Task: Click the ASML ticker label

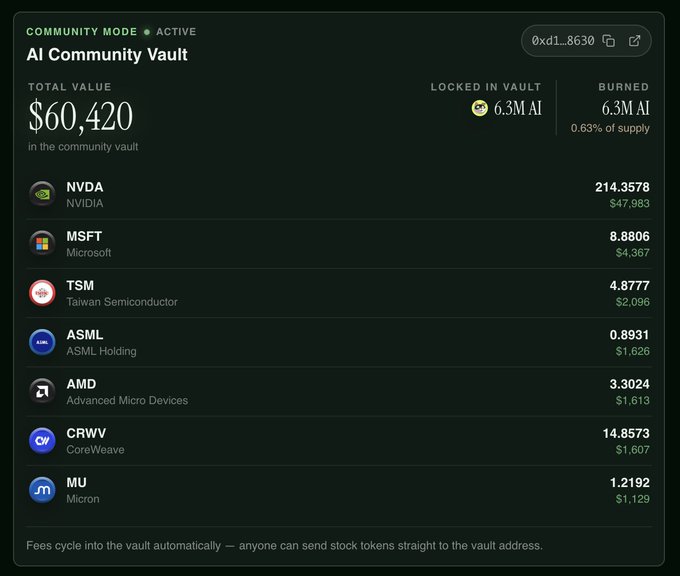Action: coord(85,335)
